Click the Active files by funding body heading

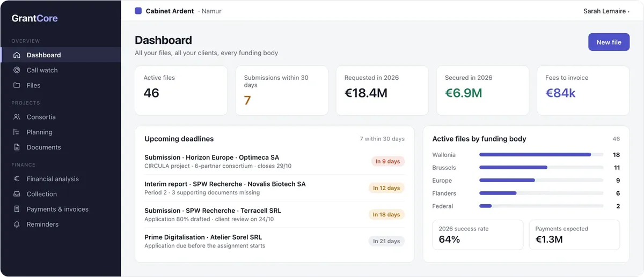point(479,139)
